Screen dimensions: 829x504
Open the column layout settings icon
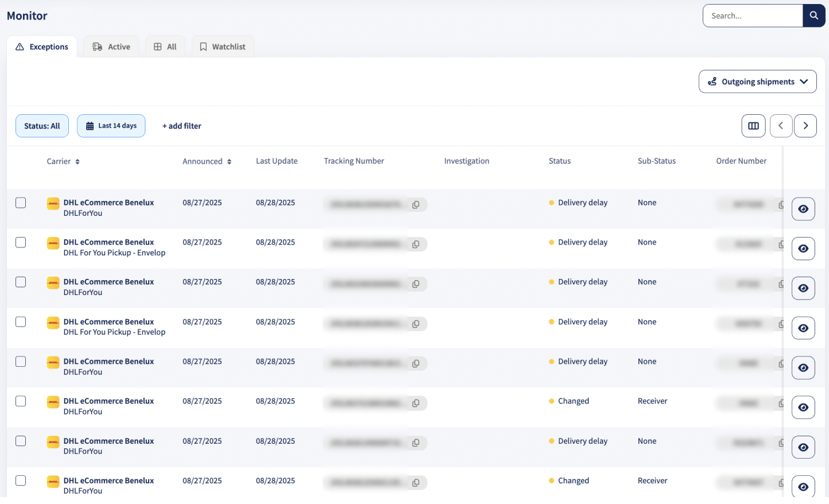(x=753, y=126)
